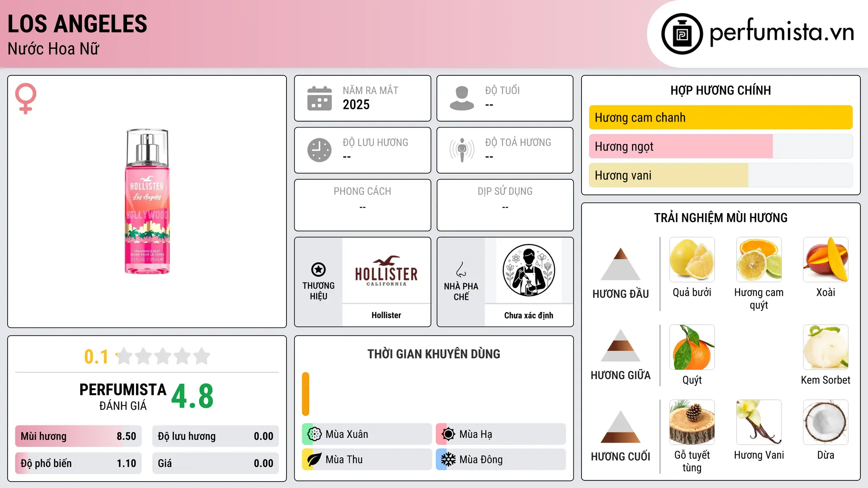
Task: Click the Quả bưởi grapefruit note image
Action: tap(692, 260)
